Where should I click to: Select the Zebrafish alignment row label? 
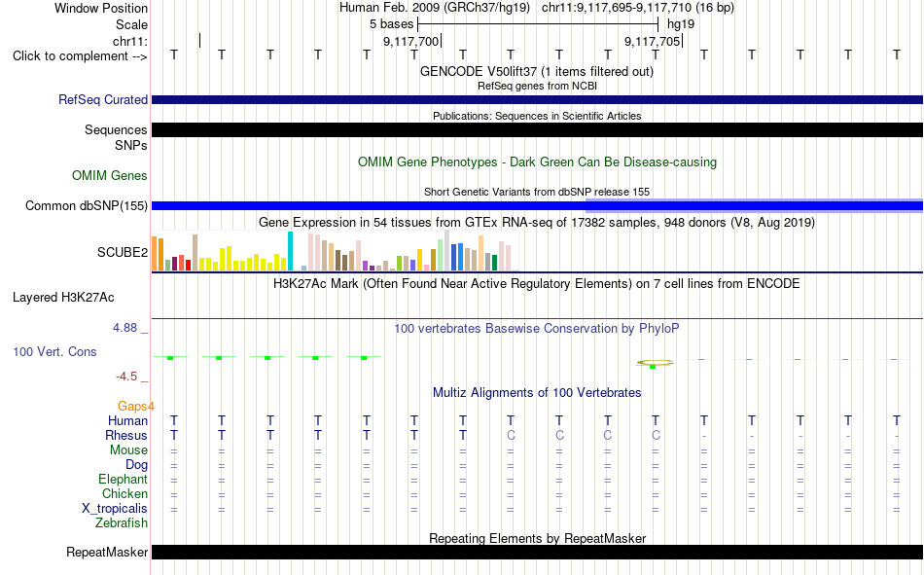(122, 522)
